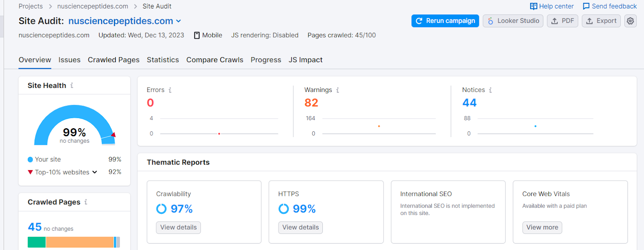Image resolution: width=644 pixels, height=250 pixels.
Task: Click the Warnings info icon
Action: pos(337,90)
